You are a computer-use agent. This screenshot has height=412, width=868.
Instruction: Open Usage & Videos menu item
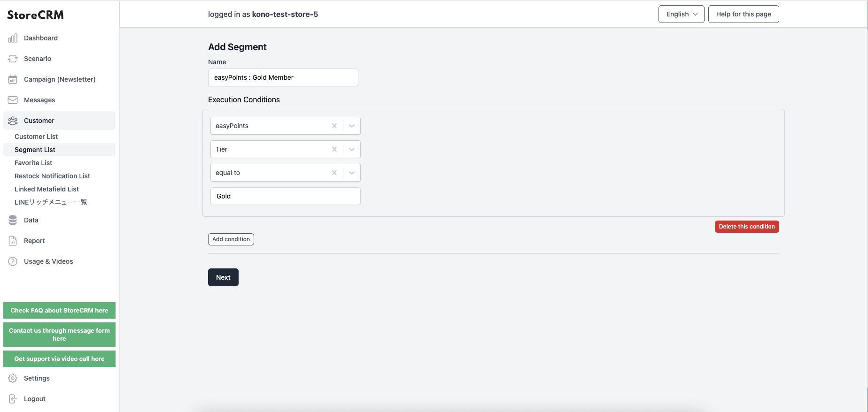coord(59,261)
